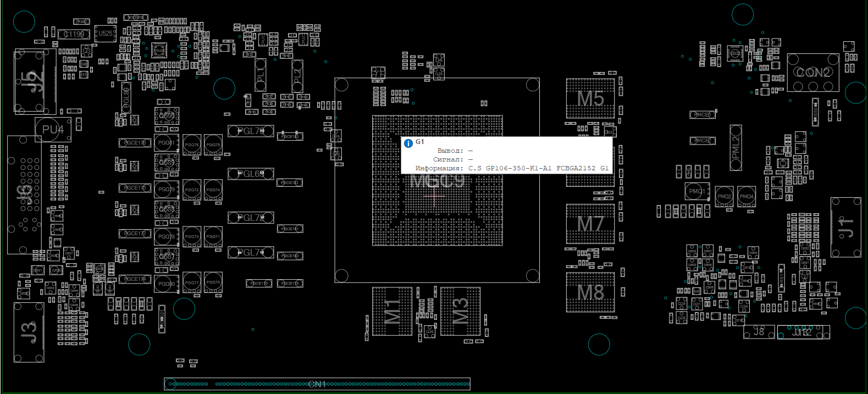Click the M8 memory chip footprint
This screenshot has height=394, width=868.
[590, 292]
